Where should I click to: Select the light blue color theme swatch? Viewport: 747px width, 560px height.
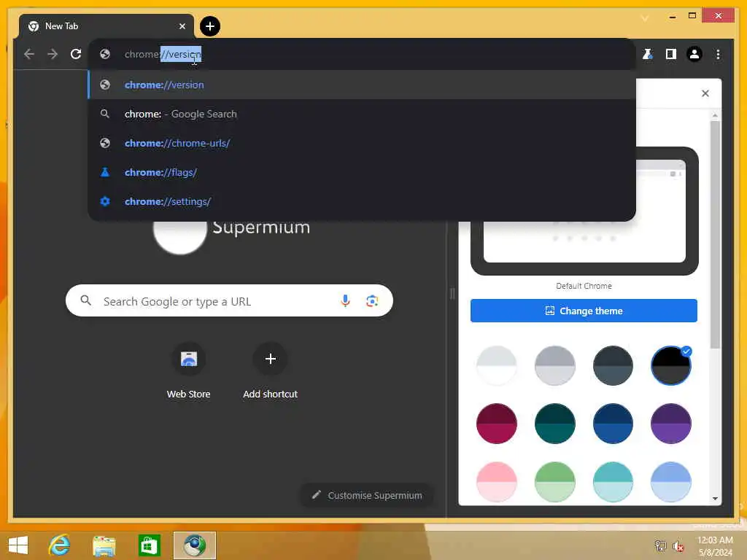pyautogui.click(x=671, y=481)
